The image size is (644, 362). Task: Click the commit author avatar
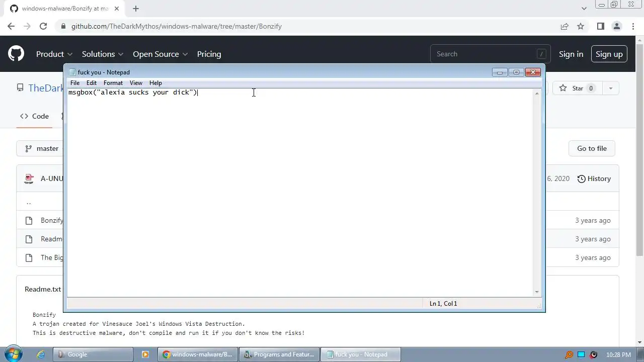click(29, 178)
